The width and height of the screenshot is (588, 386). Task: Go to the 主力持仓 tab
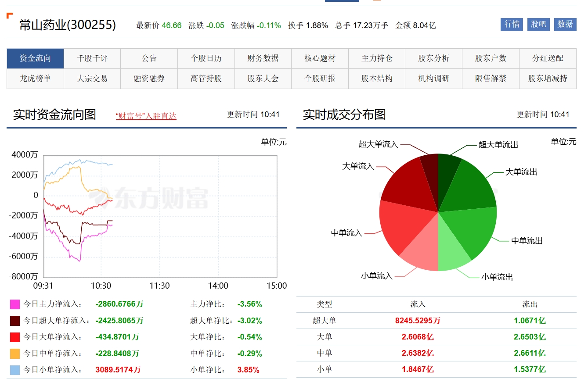click(x=377, y=58)
